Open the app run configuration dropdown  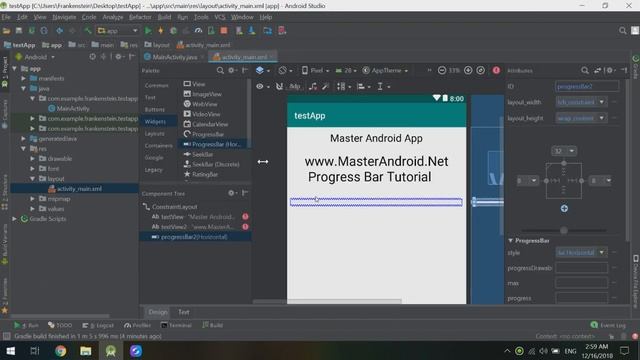tap(118, 31)
